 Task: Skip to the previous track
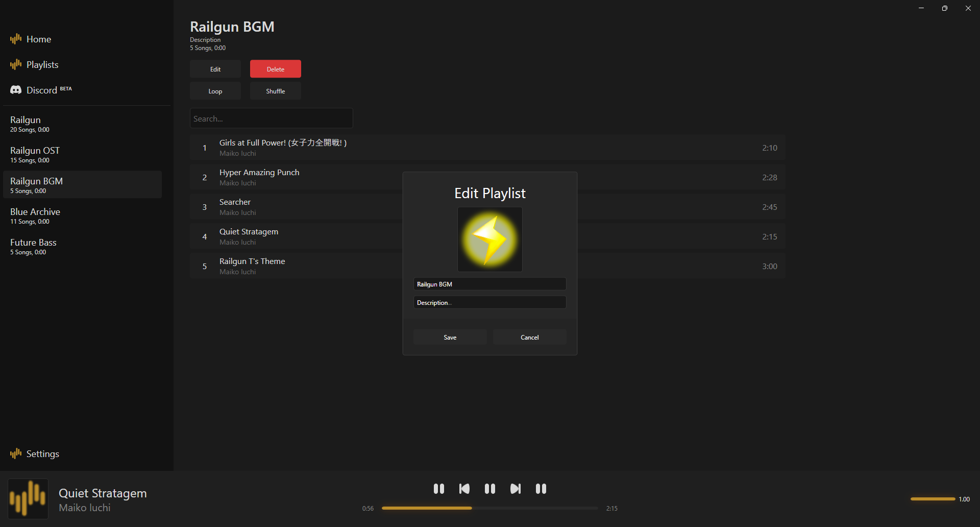[x=464, y=489]
